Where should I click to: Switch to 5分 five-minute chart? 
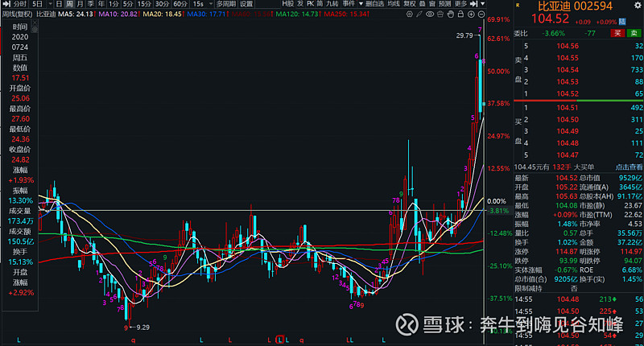coord(129,4)
